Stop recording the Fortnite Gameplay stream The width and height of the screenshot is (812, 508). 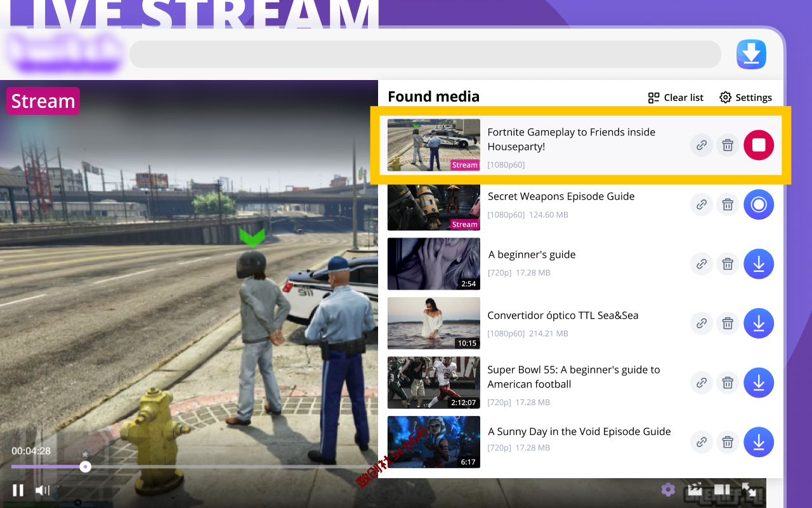(759, 145)
